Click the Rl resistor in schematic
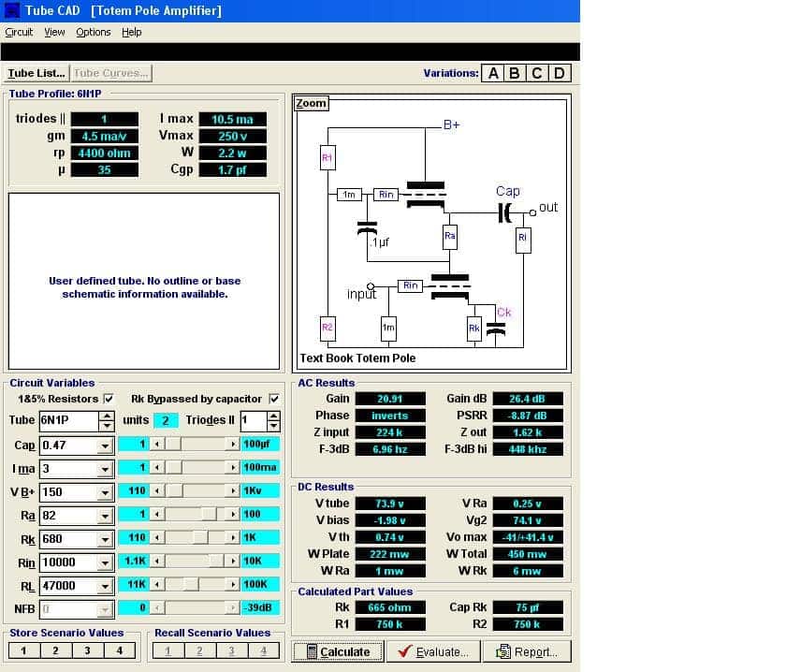786x672 pixels. [x=523, y=240]
